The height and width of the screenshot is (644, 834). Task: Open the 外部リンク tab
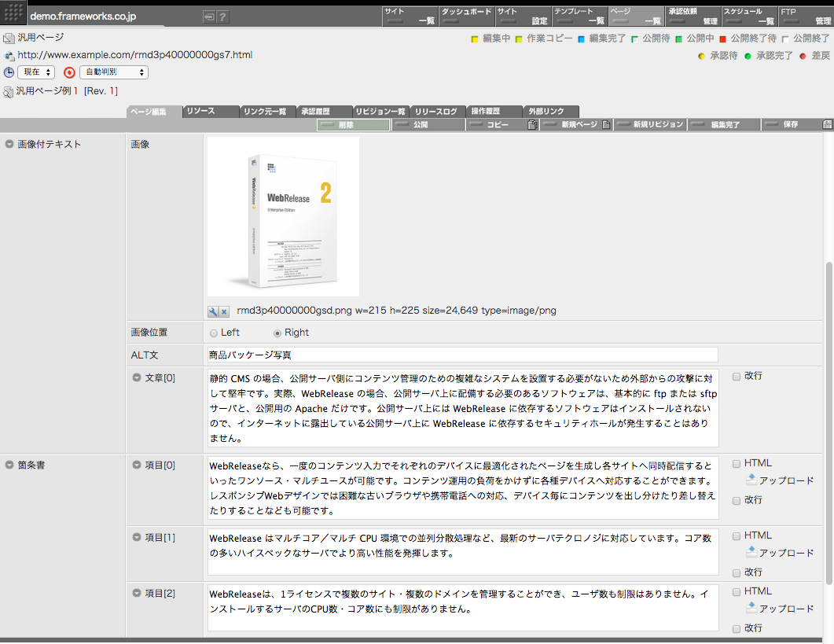pyautogui.click(x=551, y=111)
